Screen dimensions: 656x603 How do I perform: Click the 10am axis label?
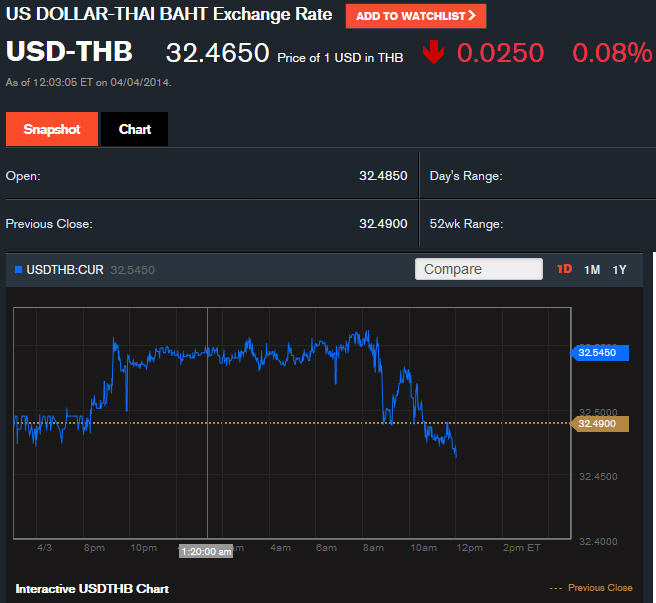(423, 548)
